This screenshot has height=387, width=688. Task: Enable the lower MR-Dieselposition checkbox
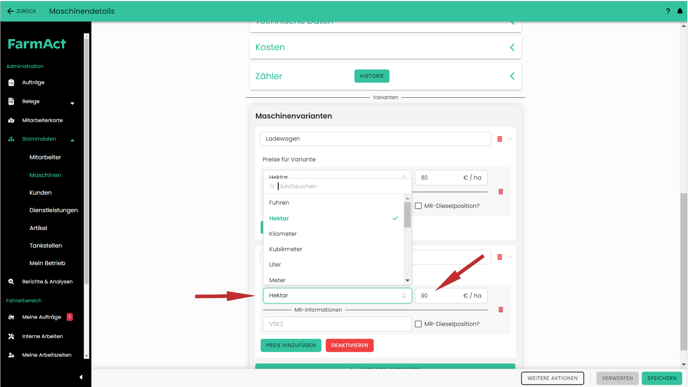[x=419, y=324]
